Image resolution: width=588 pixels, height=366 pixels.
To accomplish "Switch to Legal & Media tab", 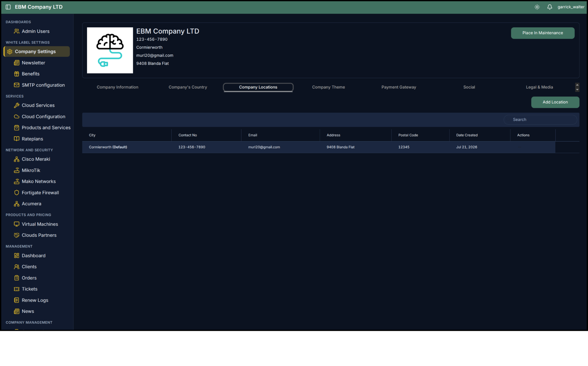I will [539, 87].
